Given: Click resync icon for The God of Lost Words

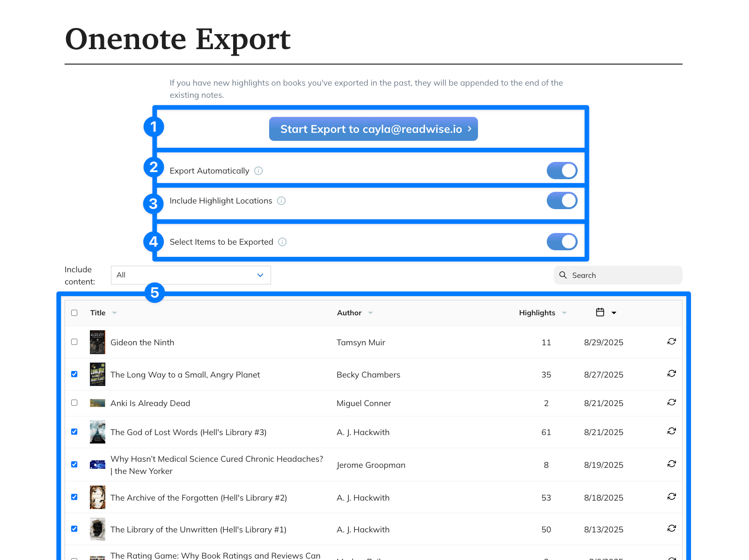Looking at the screenshot, I should [672, 431].
